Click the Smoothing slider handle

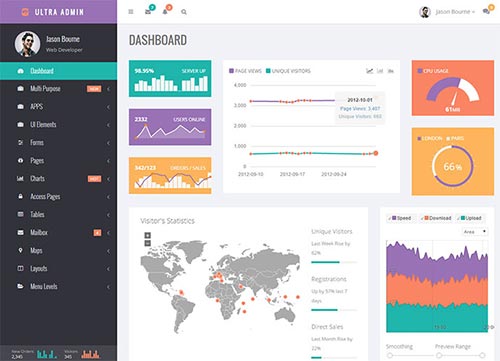coord(390,355)
